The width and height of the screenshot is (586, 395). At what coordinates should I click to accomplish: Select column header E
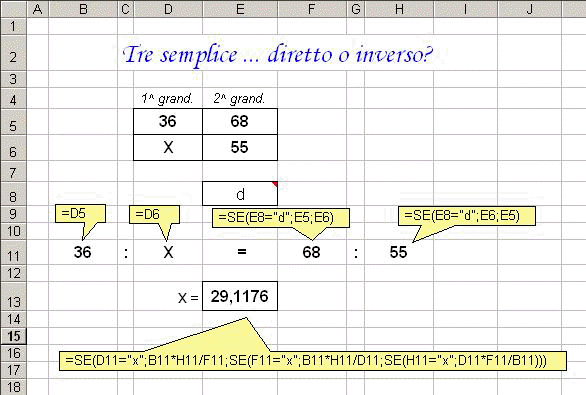tap(240, 9)
